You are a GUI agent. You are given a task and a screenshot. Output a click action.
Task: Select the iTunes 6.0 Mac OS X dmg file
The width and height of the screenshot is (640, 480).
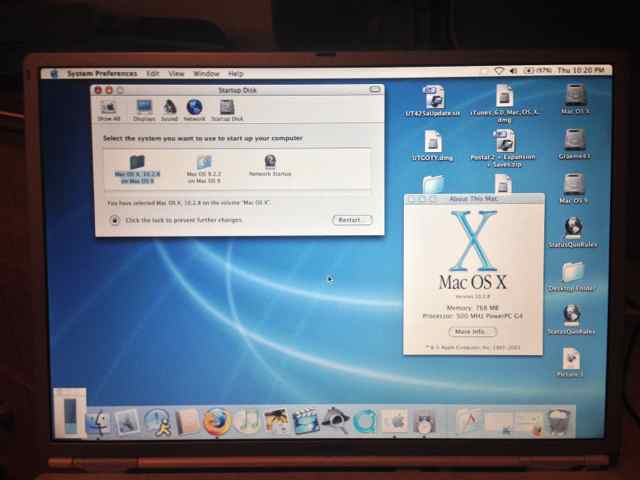click(504, 104)
